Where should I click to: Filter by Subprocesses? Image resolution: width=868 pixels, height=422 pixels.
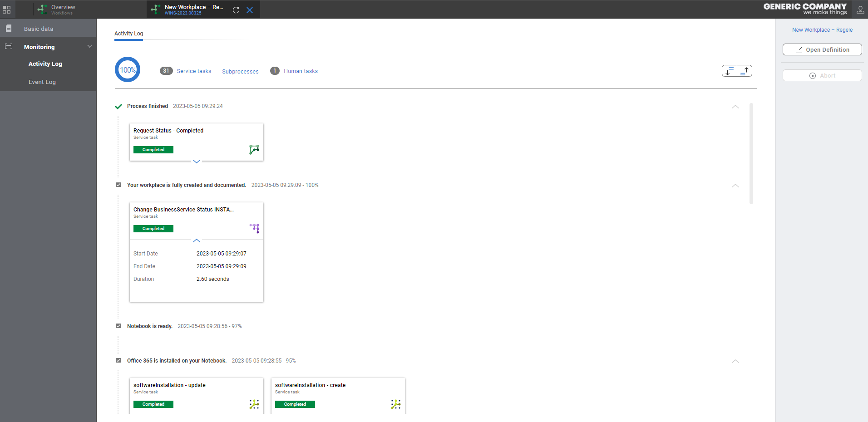coord(240,72)
